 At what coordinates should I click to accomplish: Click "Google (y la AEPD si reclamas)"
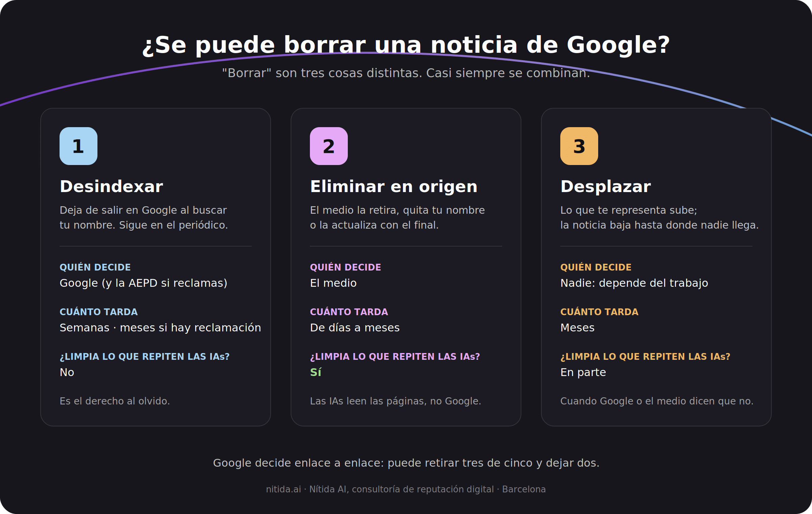pyautogui.click(x=143, y=283)
